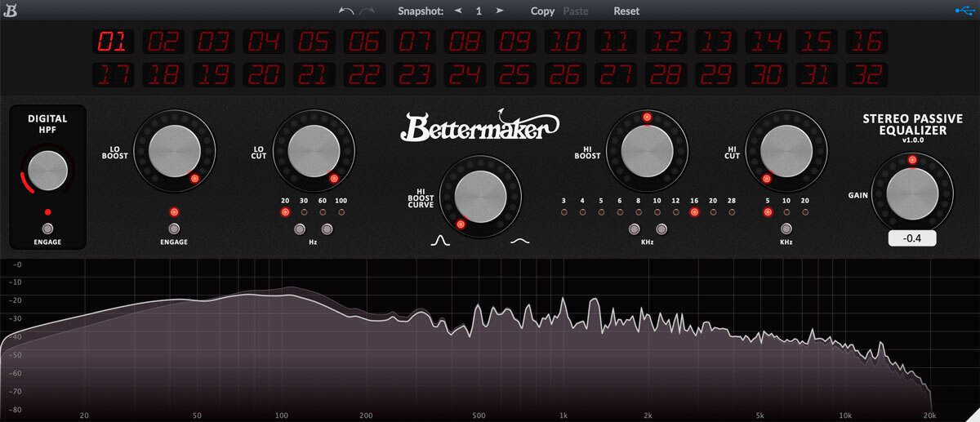The height and width of the screenshot is (422, 980).
Task: Select preset slot 01
Action: pos(114,42)
